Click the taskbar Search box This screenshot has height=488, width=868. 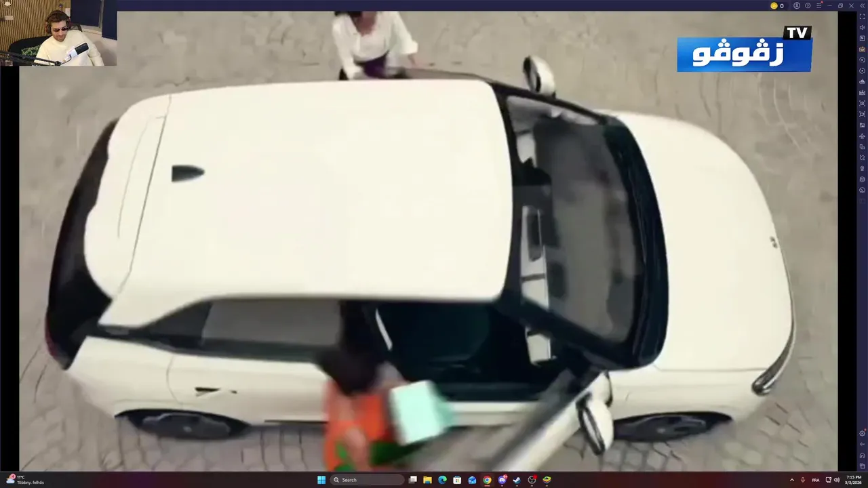tap(367, 480)
